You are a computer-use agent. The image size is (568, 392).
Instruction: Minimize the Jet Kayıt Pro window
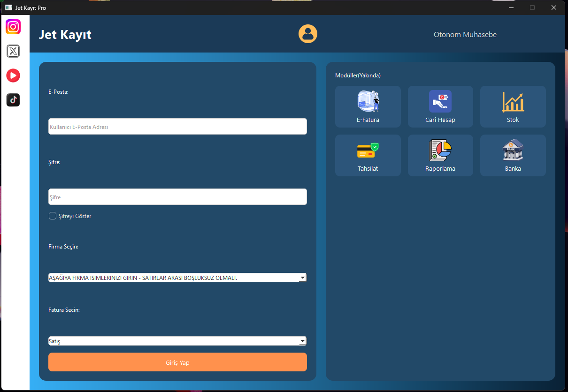pos(511,8)
